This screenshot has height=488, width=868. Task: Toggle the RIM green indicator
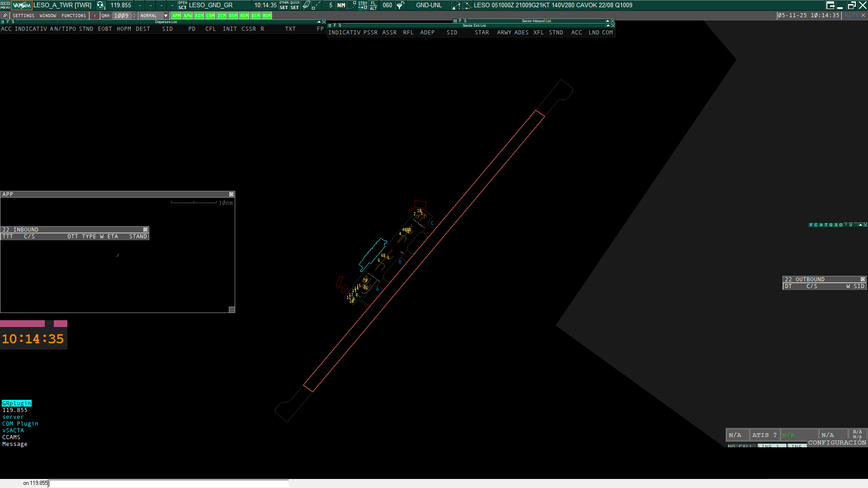pos(199,16)
